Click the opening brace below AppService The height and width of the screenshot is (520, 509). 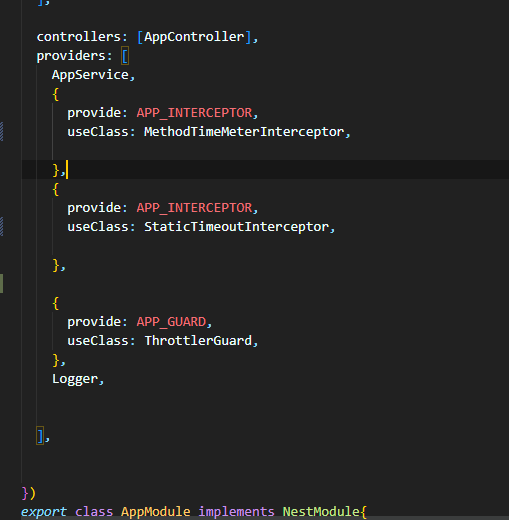(56, 94)
